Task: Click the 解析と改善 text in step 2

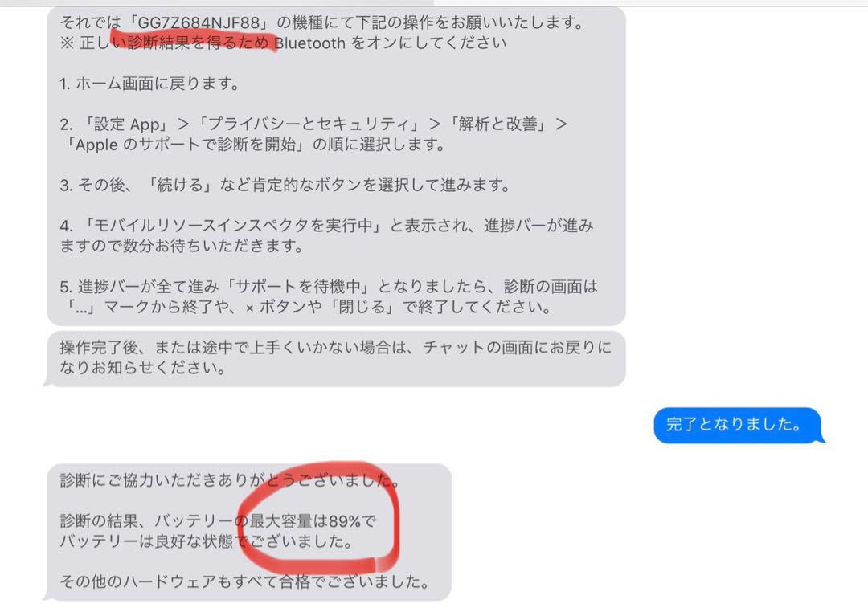Action: pyautogui.click(x=497, y=124)
